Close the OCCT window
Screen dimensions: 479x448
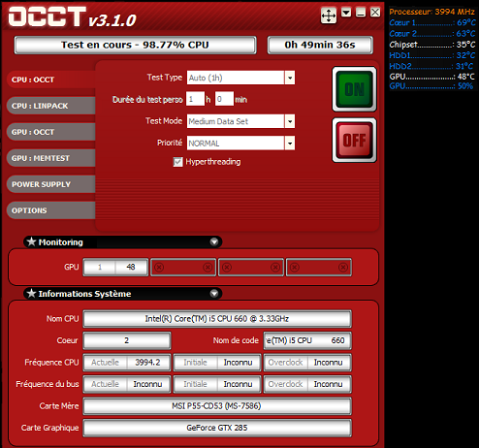tap(375, 13)
